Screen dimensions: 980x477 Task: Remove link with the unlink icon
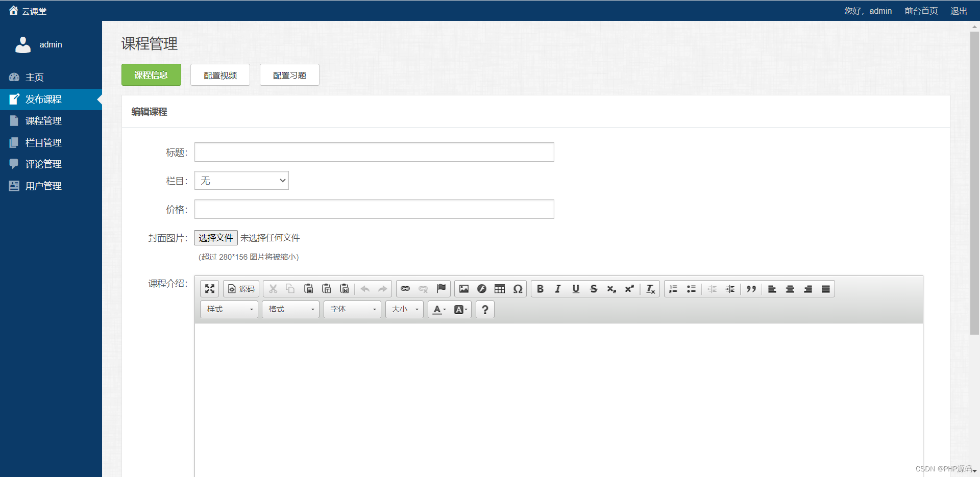click(423, 289)
